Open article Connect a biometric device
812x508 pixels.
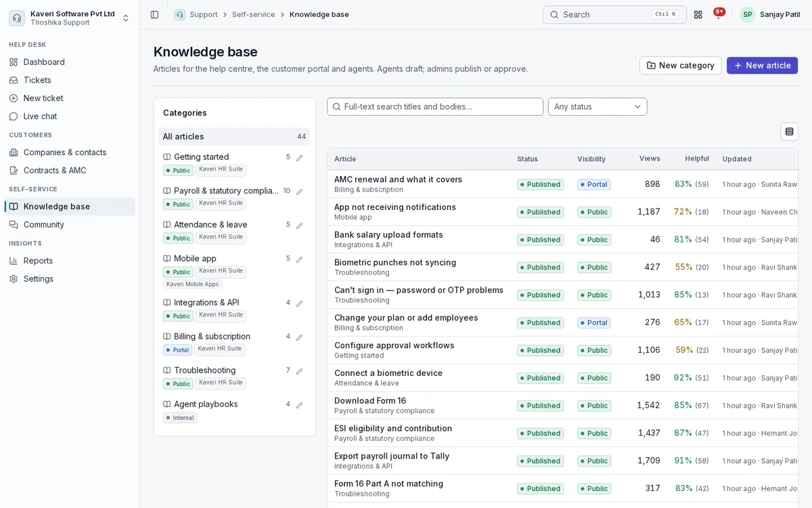388,373
